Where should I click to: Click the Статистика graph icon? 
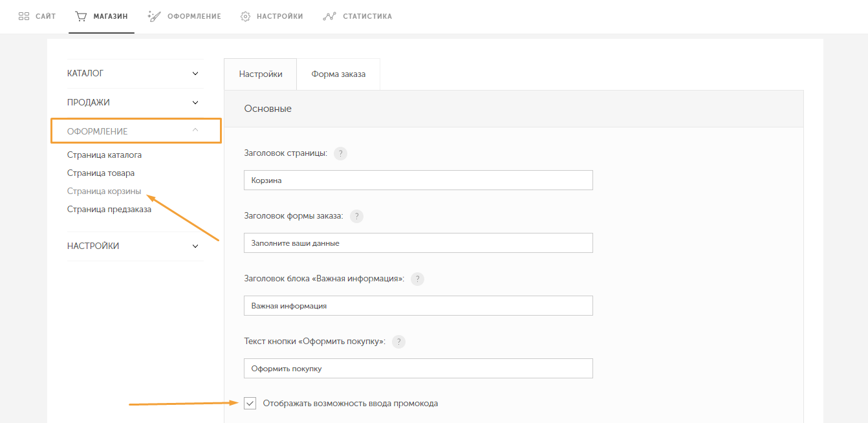[329, 16]
